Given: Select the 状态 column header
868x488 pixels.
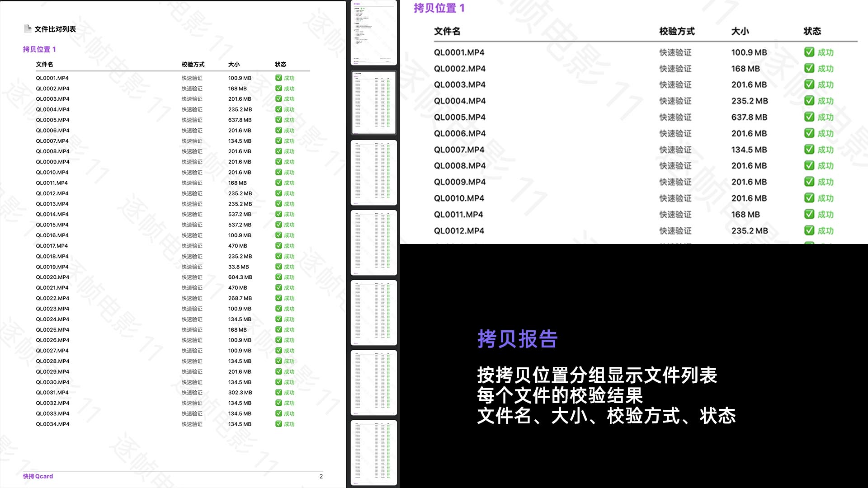Looking at the screenshot, I should pos(281,64).
